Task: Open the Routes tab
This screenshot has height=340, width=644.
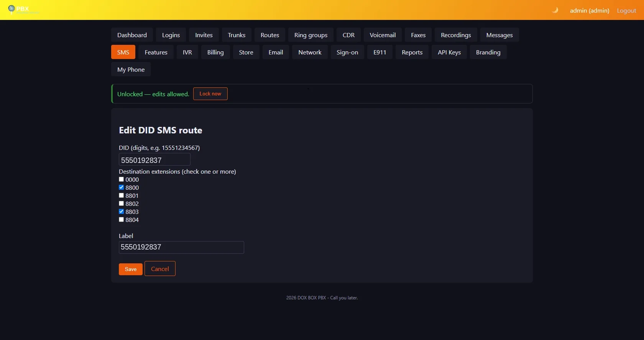Action: click(270, 35)
